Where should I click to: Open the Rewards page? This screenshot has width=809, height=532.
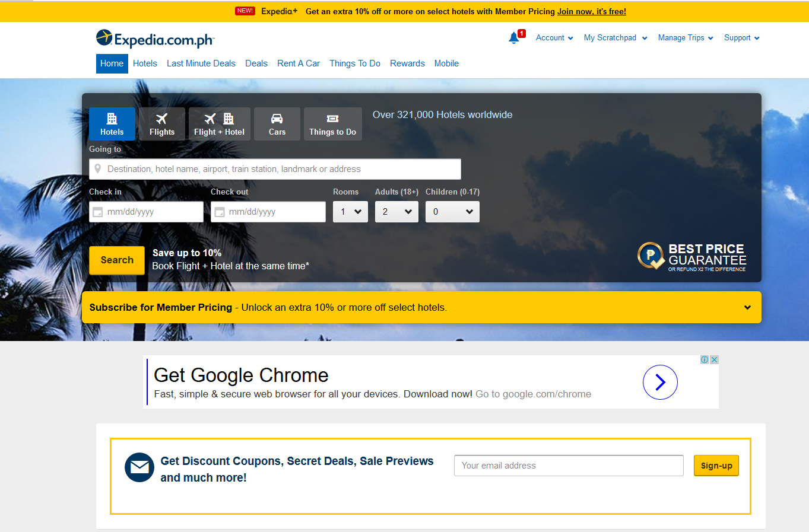(x=407, y=63)
